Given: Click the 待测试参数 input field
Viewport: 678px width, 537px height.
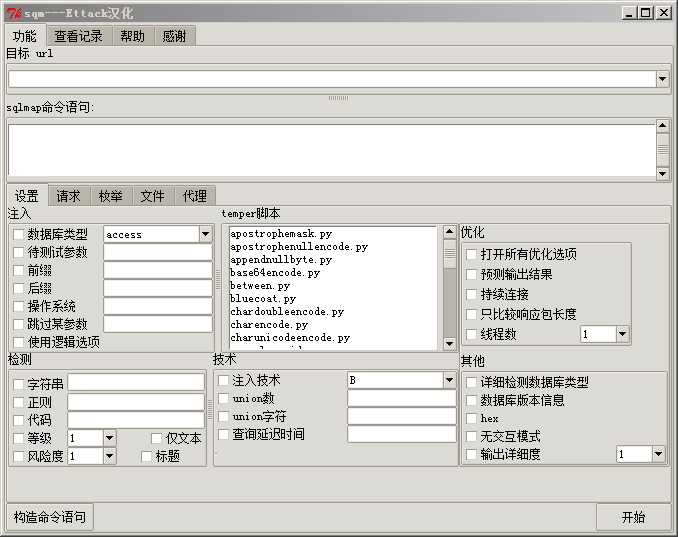Looking at the screenshot, I should coord(158,253).
